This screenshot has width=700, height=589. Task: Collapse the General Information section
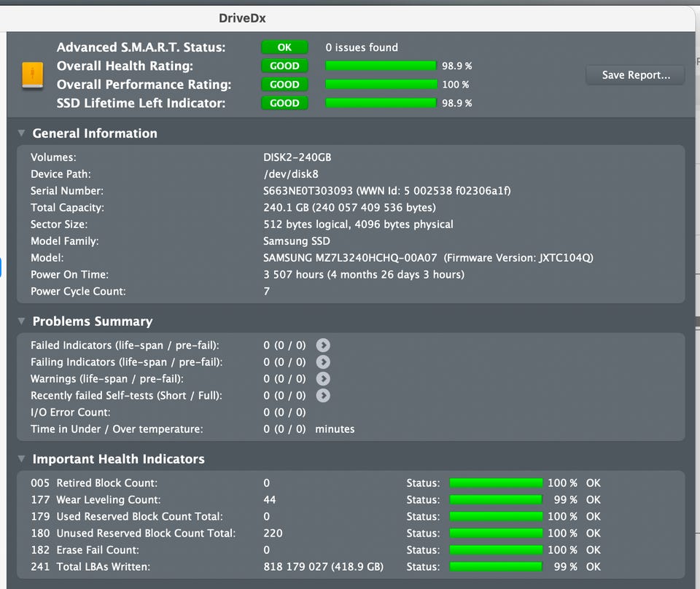pyautogui.click(x=21, y=133)
